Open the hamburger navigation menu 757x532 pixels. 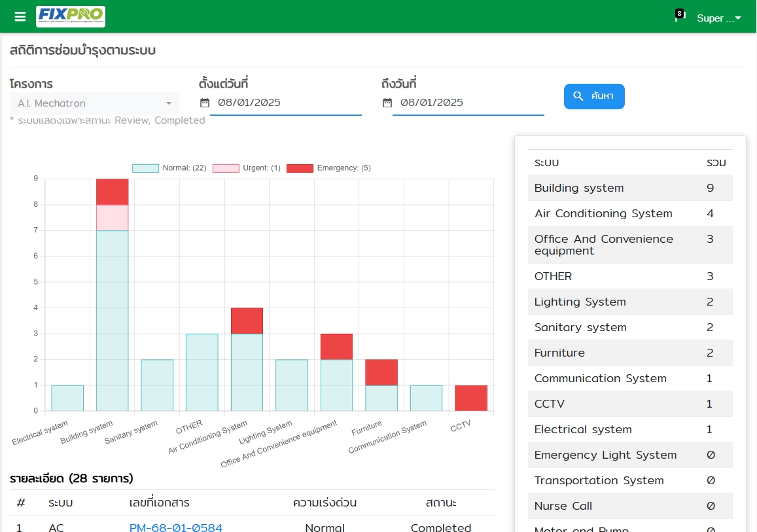click(20, 17)
